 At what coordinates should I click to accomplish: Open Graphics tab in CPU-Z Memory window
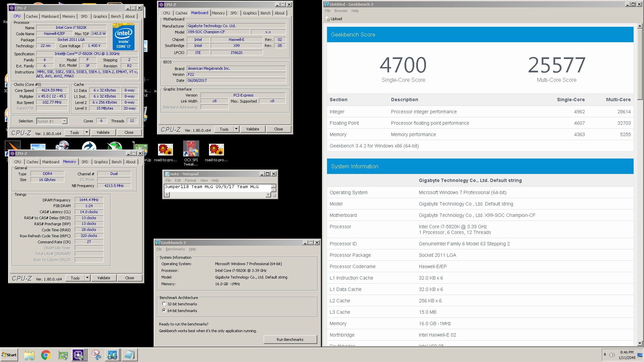pos(101,162)
